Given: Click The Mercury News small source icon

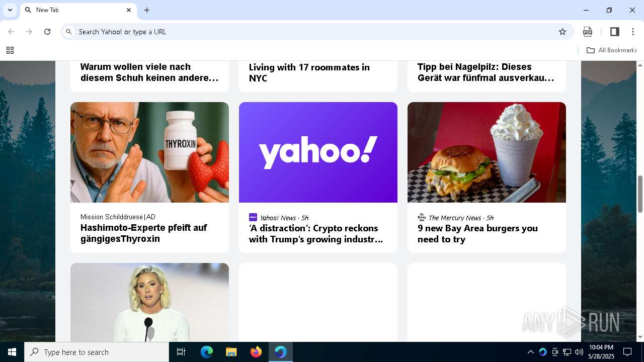Looking at the screenshot, I should [422, 217].
